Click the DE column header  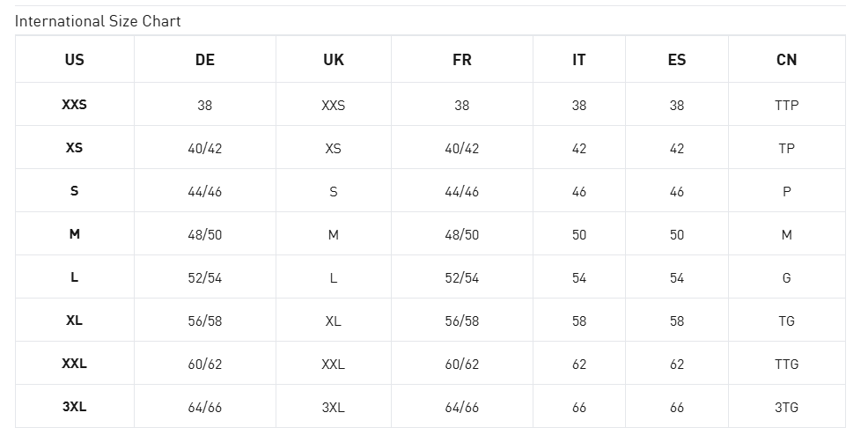point(205,60)
